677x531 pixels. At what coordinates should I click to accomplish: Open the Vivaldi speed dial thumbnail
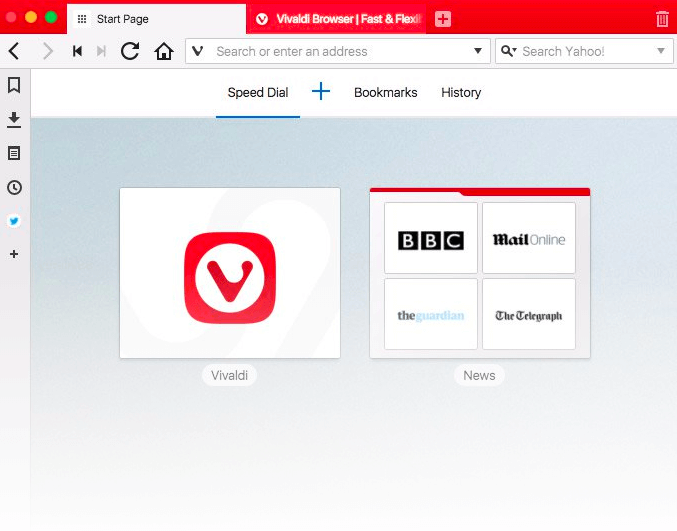[230, 273]
